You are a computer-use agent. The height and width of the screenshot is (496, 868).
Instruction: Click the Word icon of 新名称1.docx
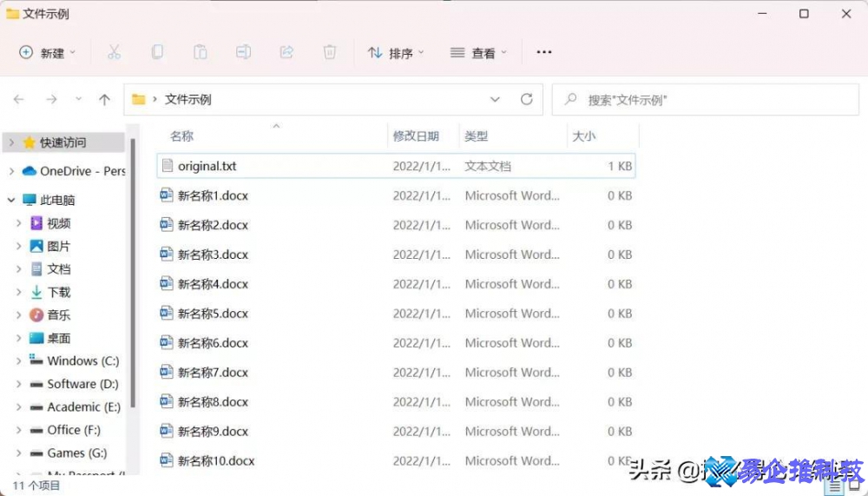coord(167,195)
